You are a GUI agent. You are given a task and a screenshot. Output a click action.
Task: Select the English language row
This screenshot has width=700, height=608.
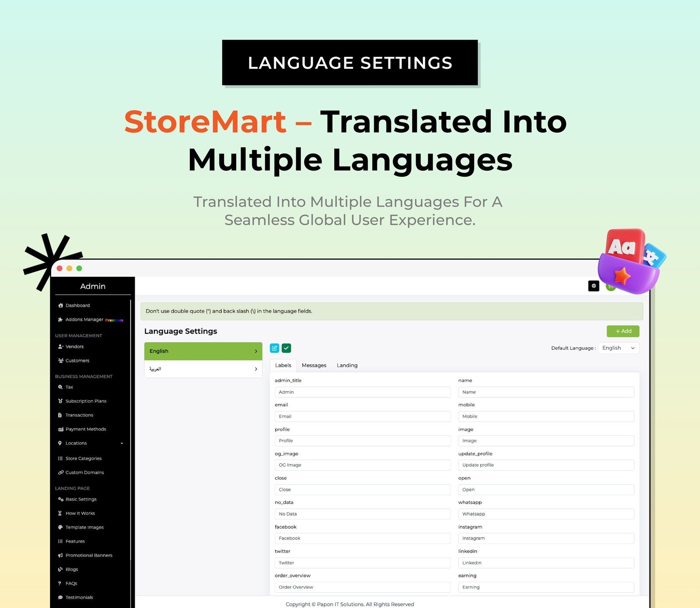[203, 351]
